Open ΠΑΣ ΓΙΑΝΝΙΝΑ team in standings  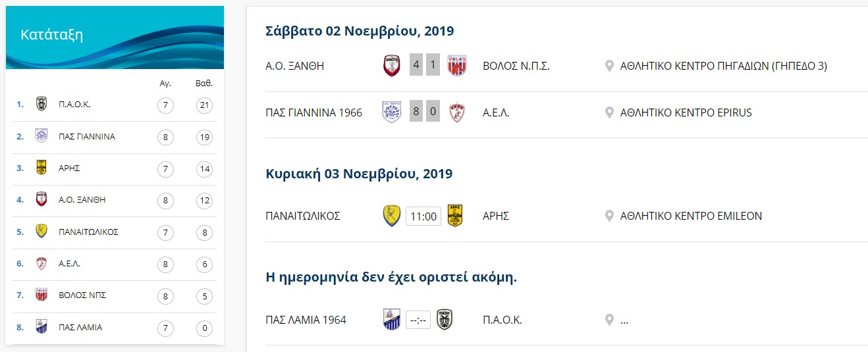click(x=88, y=136)
